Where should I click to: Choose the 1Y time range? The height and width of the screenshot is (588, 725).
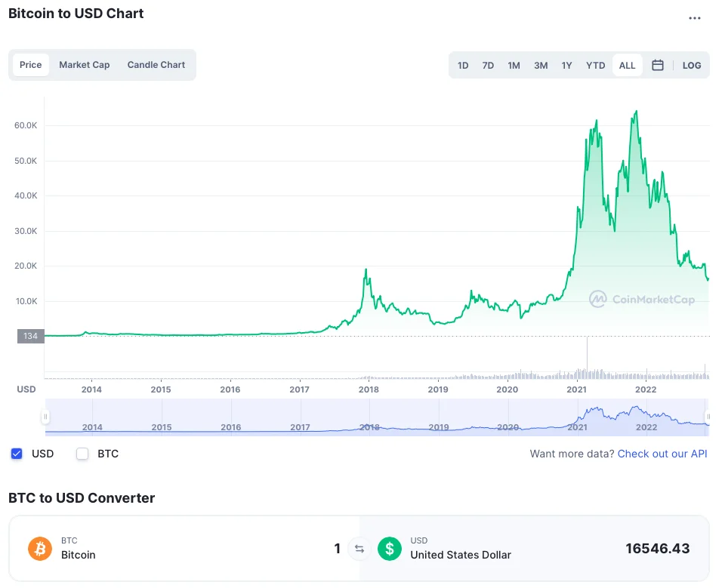566,65
